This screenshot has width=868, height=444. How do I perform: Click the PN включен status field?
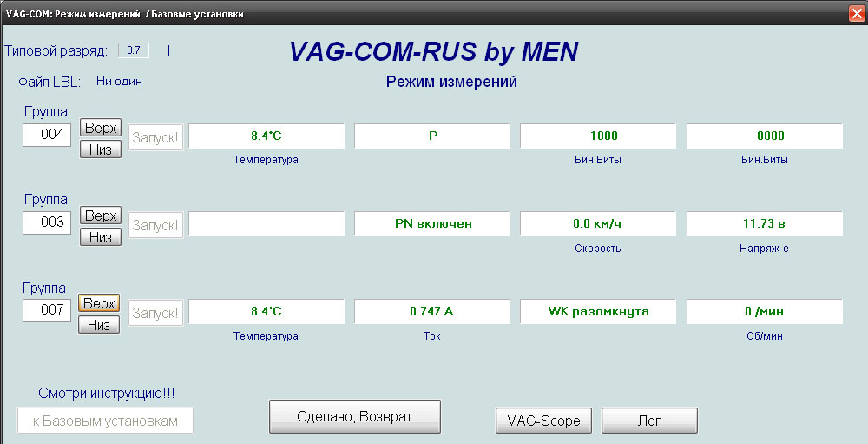click(432, 223)
